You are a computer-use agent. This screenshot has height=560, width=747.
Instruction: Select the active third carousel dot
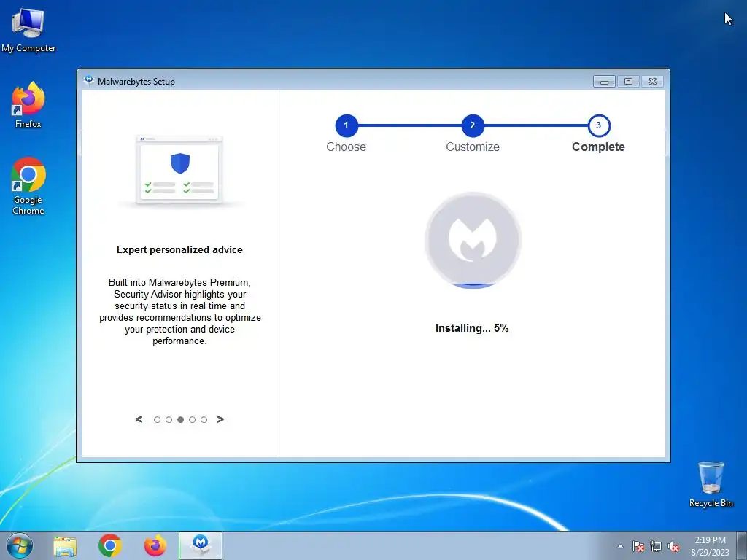pos(181,419)
